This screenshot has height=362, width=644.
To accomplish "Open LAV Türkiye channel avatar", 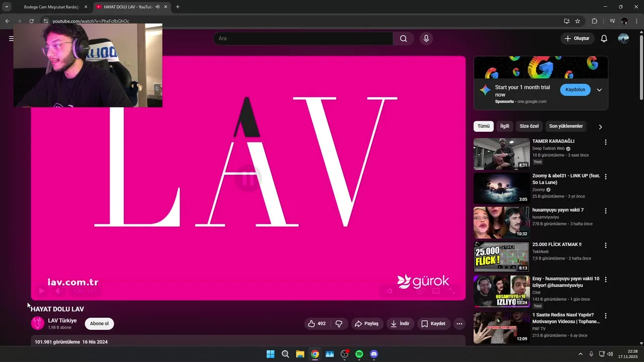I will 38,323.
